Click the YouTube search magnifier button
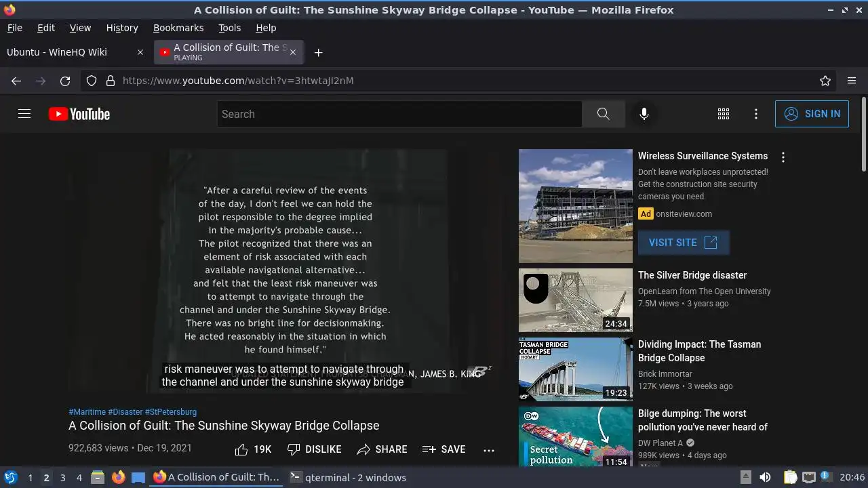Viewport: 868px width, 488px height. (x=603, y=114)
